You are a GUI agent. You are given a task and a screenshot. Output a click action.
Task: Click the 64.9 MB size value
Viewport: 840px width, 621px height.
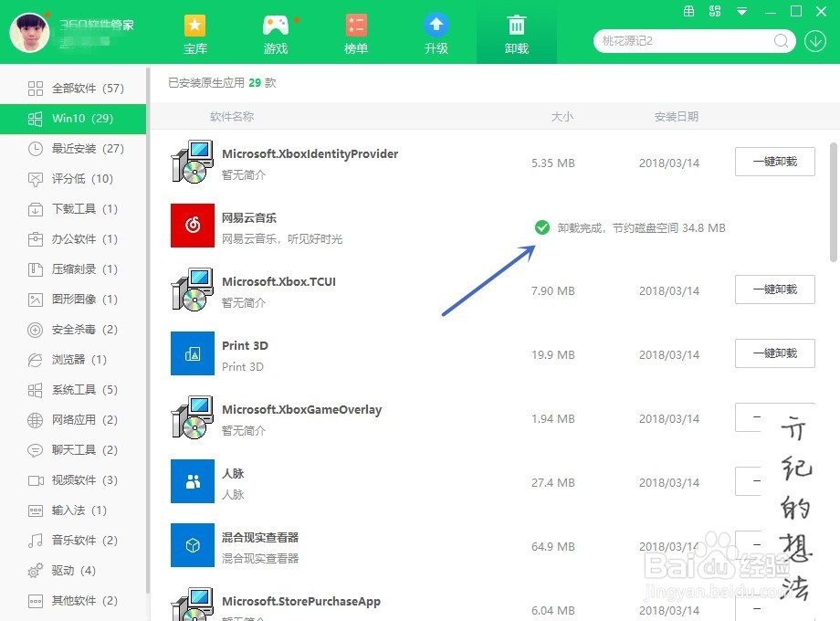coord(553,546)
